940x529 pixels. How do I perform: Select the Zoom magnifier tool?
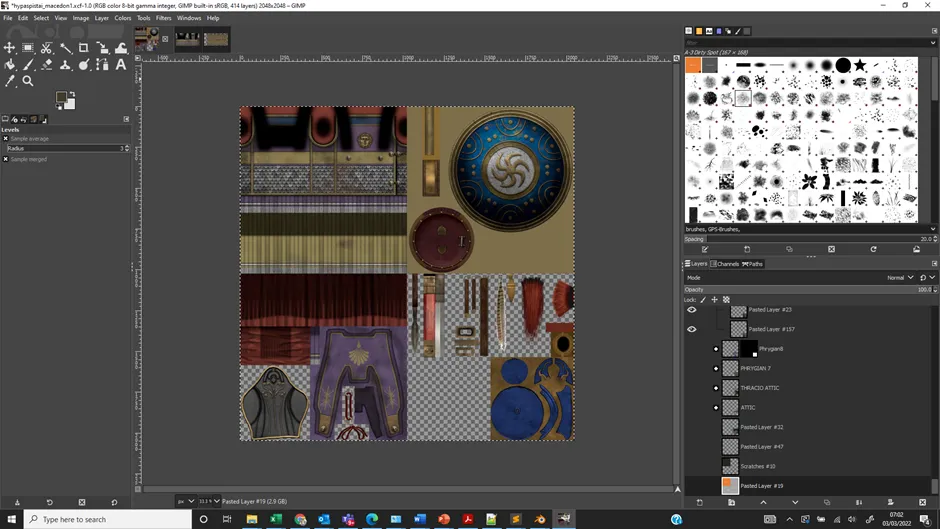pyautogui.click(x=28, y=81)
